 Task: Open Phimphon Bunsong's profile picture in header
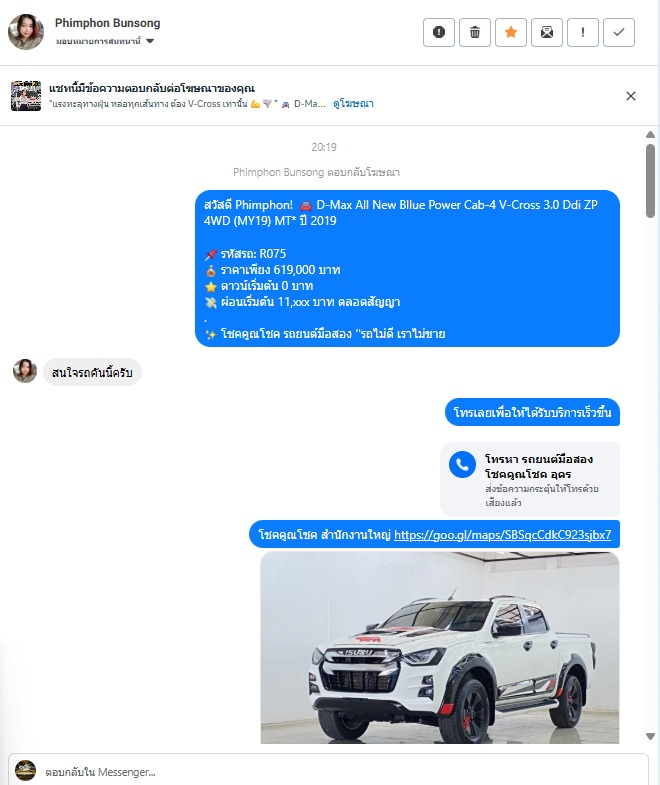[x=26, y=32]
